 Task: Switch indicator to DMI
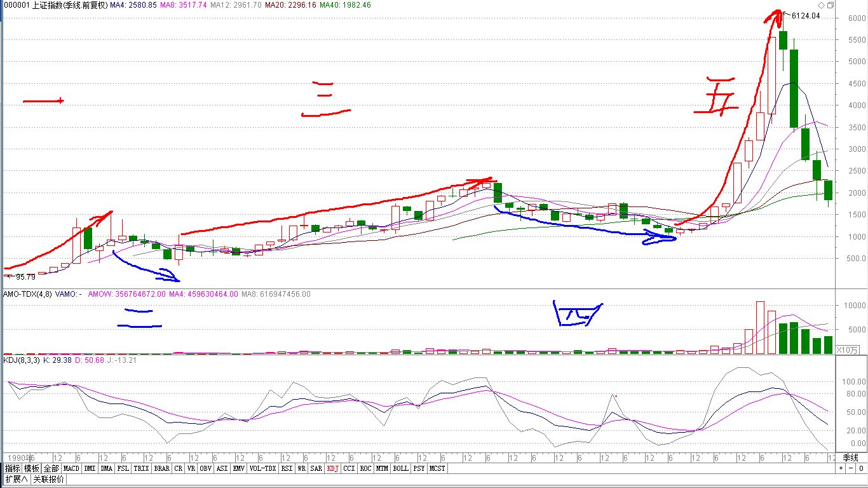90,468
